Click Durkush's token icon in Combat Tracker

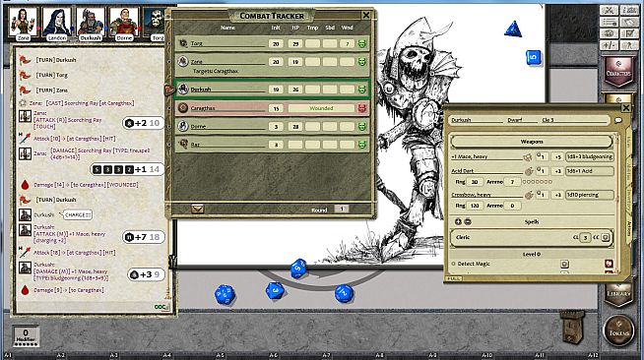(183, 89)
